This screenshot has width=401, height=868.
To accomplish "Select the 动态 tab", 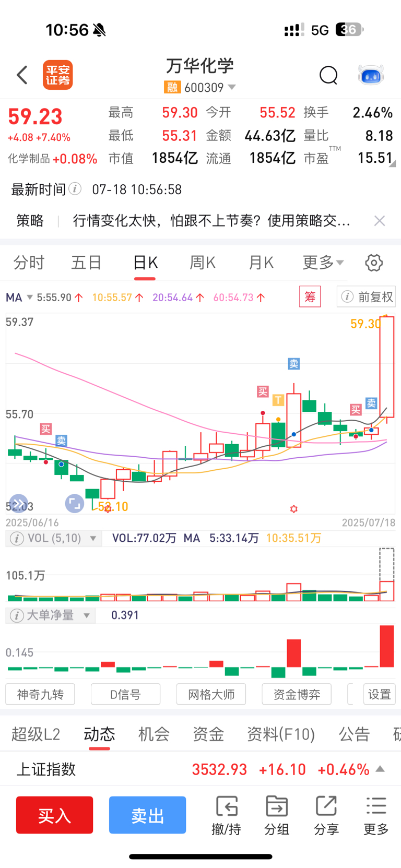I will [99, 734].
